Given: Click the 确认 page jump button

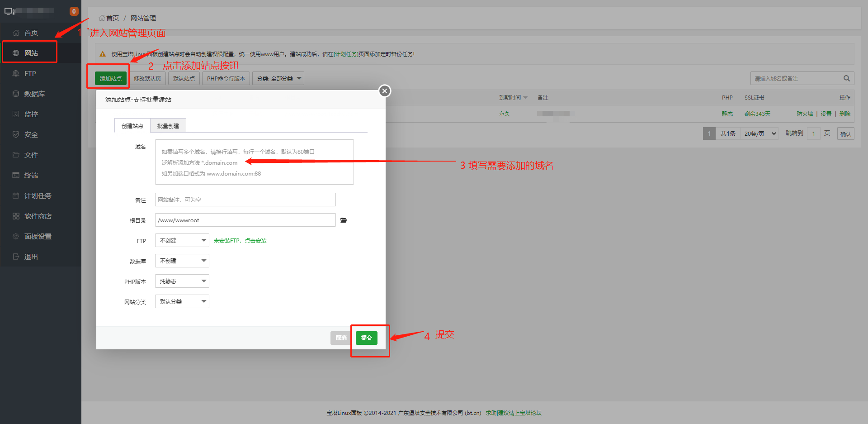Looking at the screenshot, I should click(845, 133).
